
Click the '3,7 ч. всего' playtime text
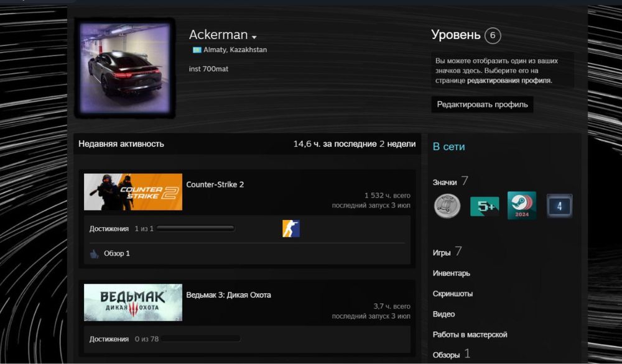pos(391,306)
